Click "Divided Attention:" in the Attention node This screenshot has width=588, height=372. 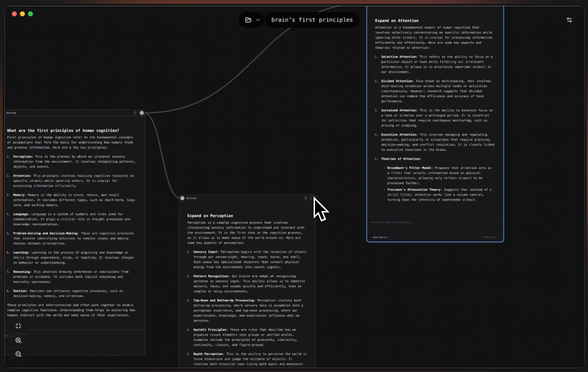(x=398, y=81)
